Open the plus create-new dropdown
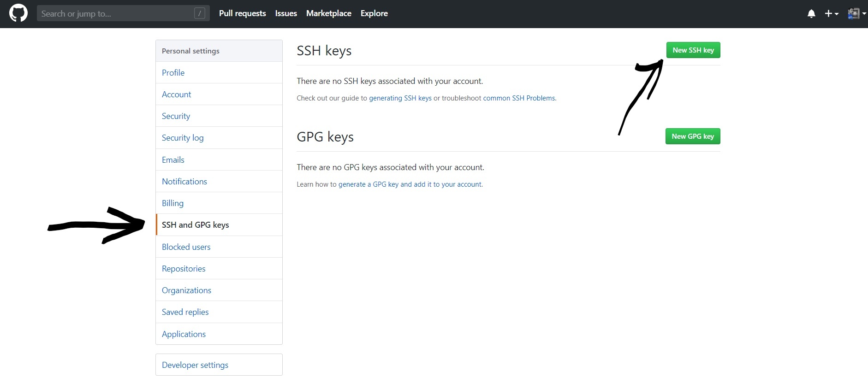This screenshot has width=868, height=378. tap(831, 14)
